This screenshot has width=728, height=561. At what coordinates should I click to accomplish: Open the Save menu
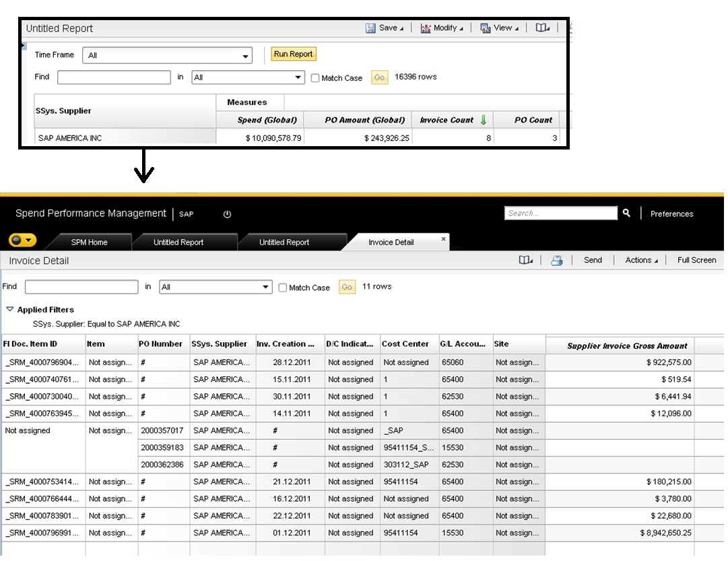(x=391, y=28)
